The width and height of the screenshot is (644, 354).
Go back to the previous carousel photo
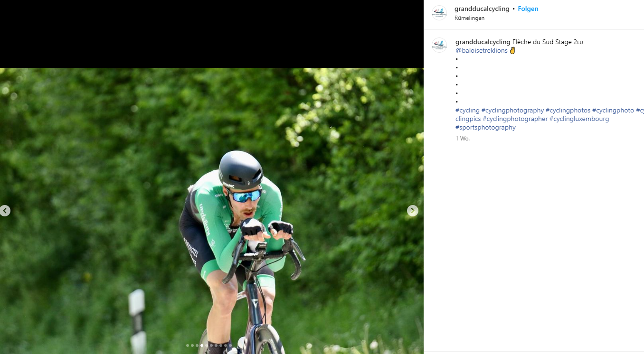click(5, 211)
